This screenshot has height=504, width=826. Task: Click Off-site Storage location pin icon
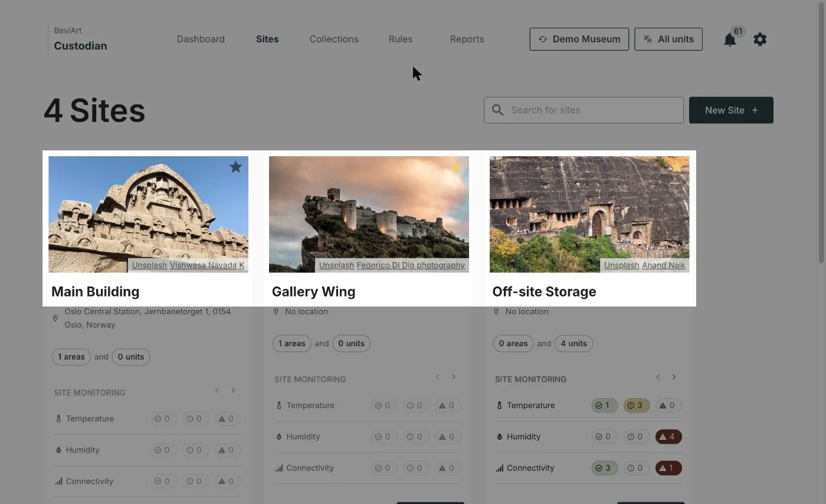[x=496, y=311]
